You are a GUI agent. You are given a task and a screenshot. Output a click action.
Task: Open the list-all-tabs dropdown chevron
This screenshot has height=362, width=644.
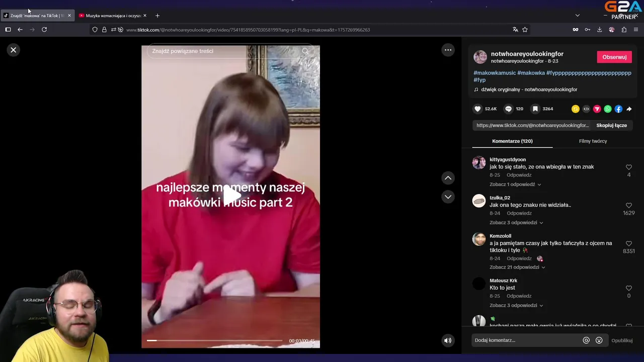[577, 16]
